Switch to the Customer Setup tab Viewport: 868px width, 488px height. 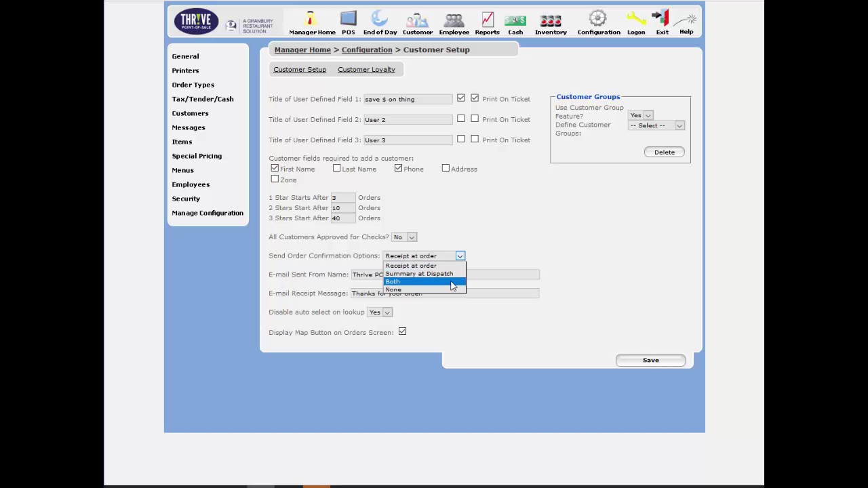[300, 69]
